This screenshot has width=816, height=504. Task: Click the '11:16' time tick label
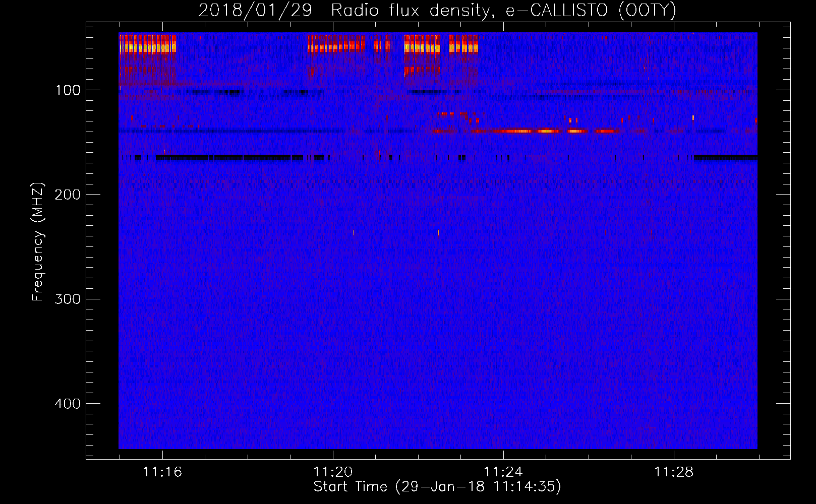pyautogui.click(x=162, y=472)
